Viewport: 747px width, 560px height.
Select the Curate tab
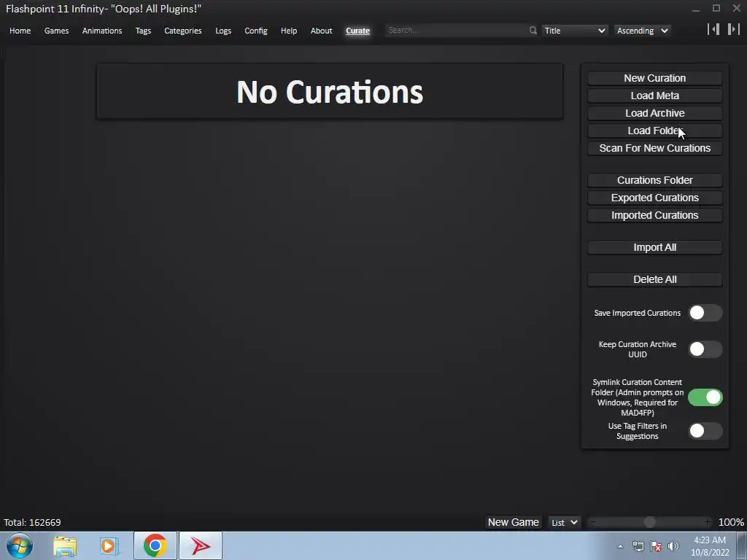pyautogui.click(x=357, y=31)
